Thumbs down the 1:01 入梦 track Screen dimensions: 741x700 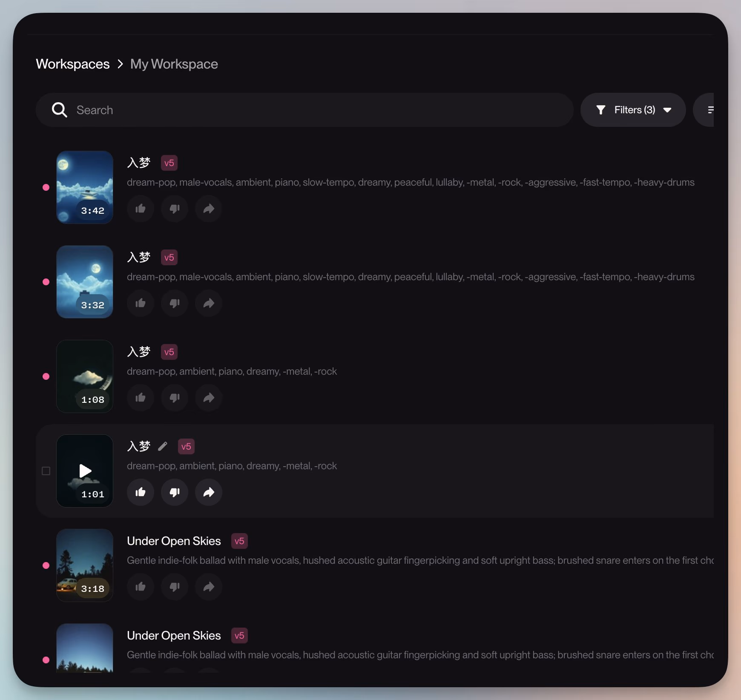tap(175, 492)
